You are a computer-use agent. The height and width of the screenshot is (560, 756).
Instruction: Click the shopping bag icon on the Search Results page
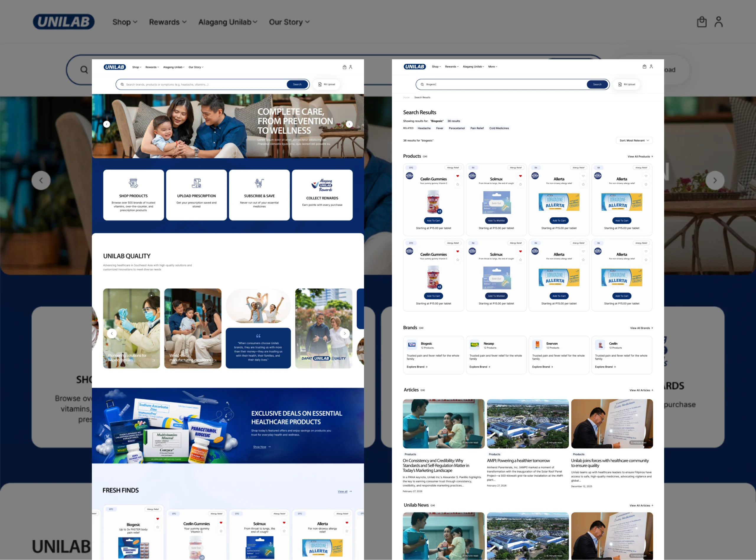coord(644,66)
